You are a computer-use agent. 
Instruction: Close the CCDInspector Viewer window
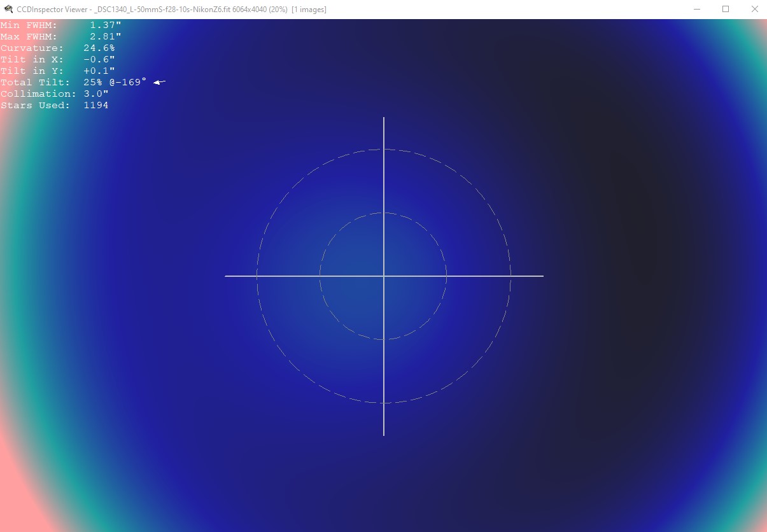[x=755, y=10]
